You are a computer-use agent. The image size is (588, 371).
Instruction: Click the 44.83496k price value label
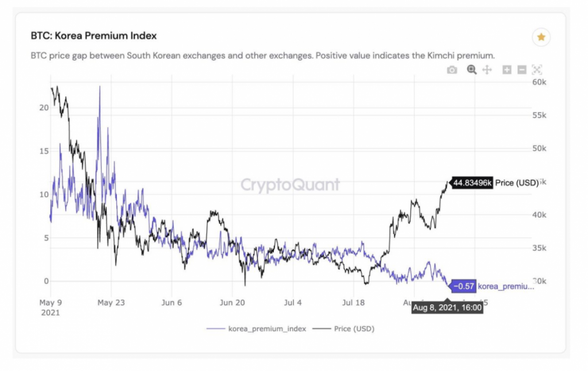(x=472, y=183)
